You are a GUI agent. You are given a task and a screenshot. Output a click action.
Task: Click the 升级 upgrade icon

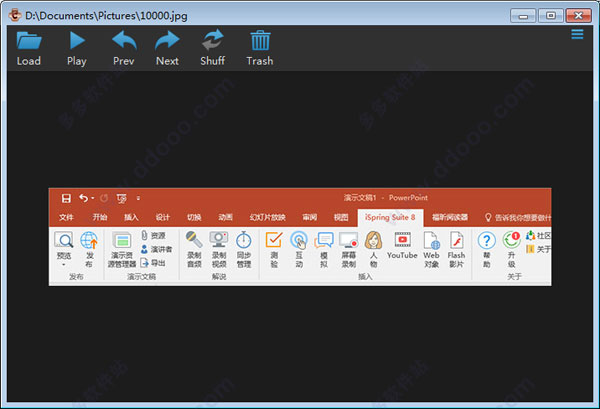512,240
